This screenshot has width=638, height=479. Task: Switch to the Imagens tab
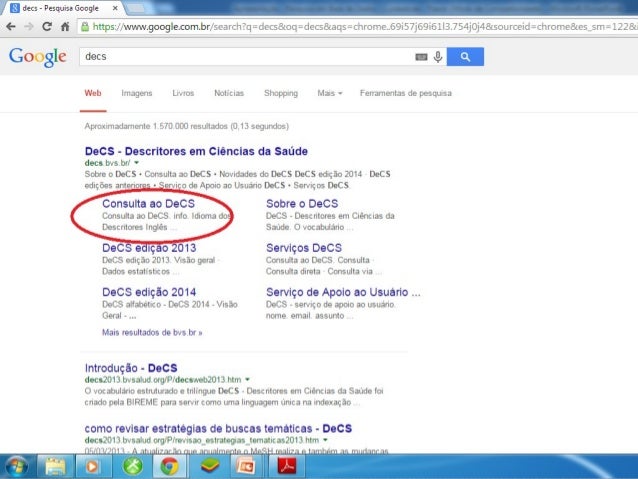137,93
